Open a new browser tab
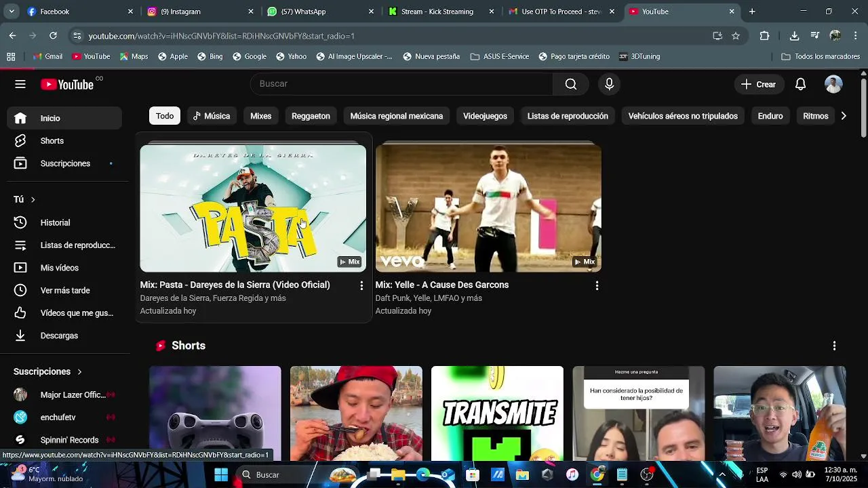 (x=752, y=12)
